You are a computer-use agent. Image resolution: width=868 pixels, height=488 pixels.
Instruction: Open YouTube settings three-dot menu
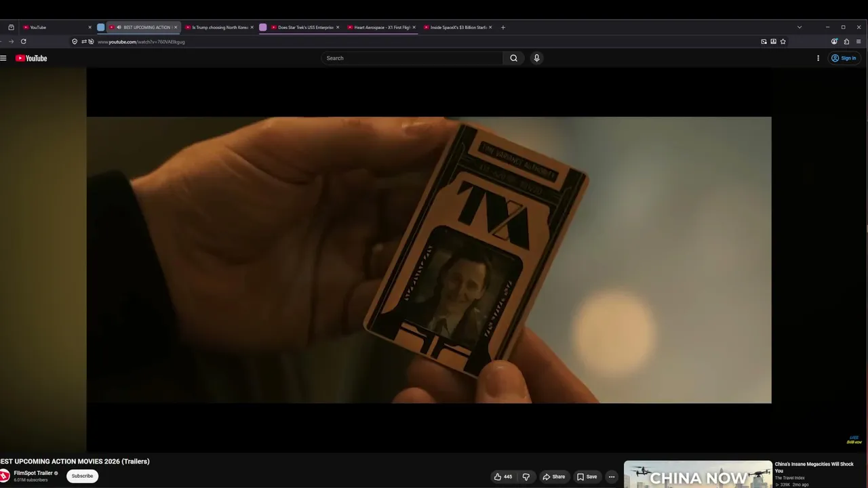pos(818,58)
